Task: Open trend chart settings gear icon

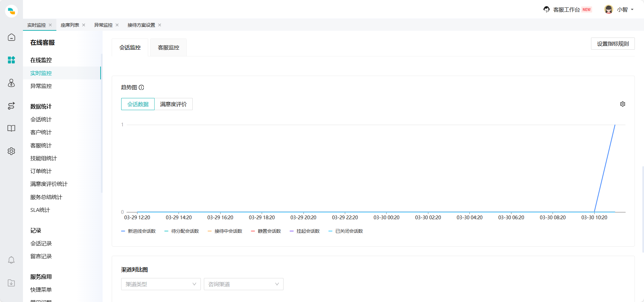Action: tap(622, 104)
